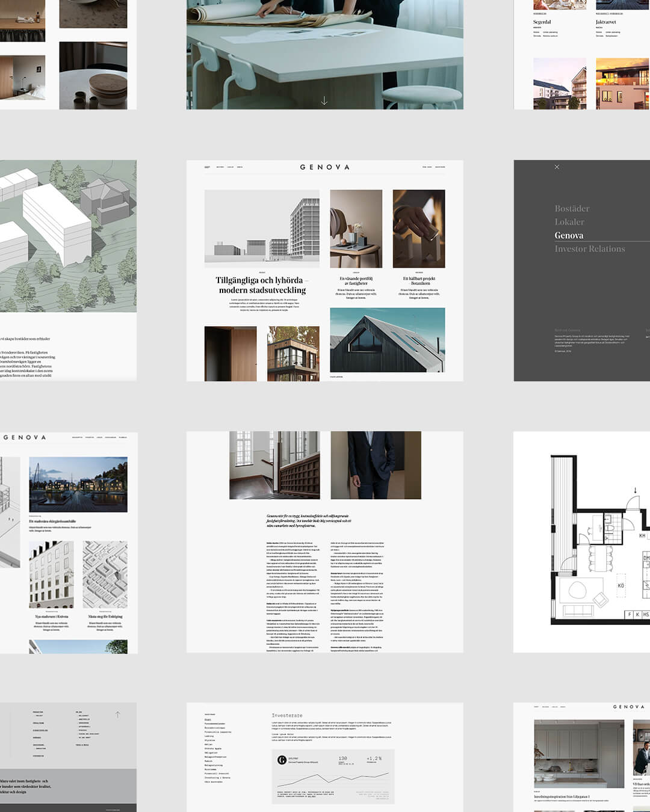650x812 pixels.
Task: Open Investor Relations in the dark menu
Action: point(590,248)
